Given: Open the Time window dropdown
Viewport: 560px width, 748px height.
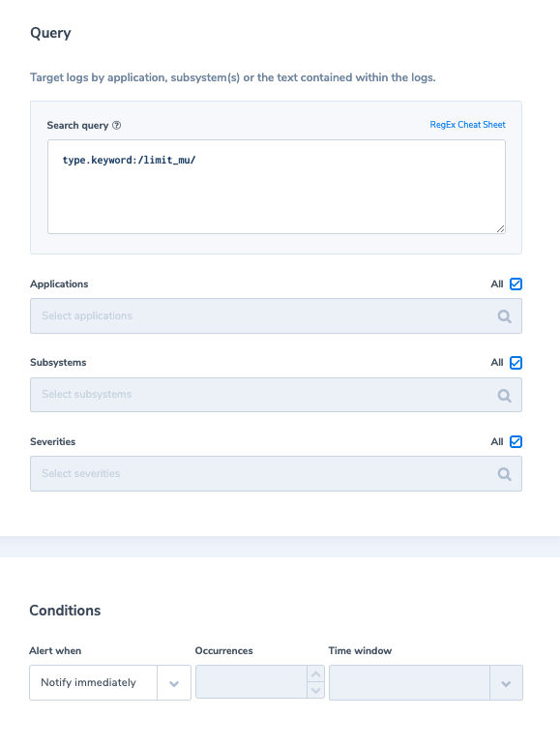Looking at the screenshot, I should (426, 683).
